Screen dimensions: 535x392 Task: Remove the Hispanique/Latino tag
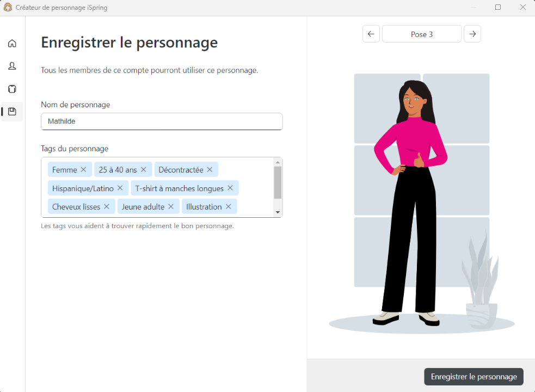tap(120, 188)
